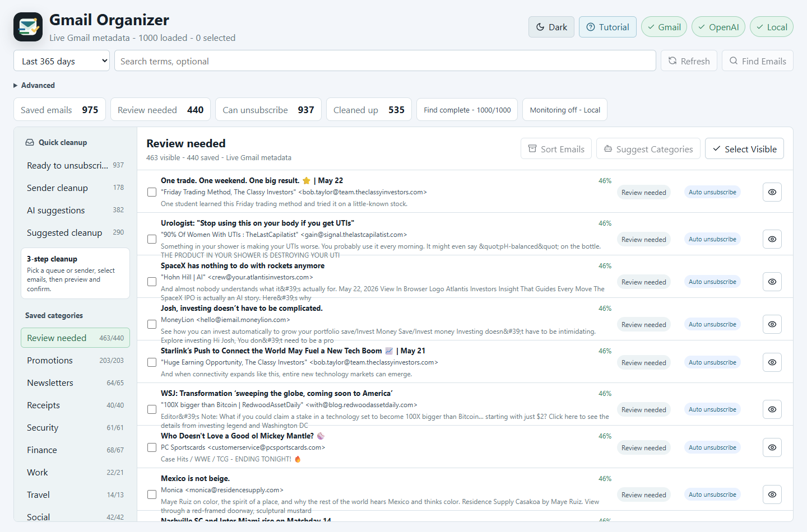The image size is (807, 532).
Task: Switch to Dark mode
Action: click(x=551, y=27)
